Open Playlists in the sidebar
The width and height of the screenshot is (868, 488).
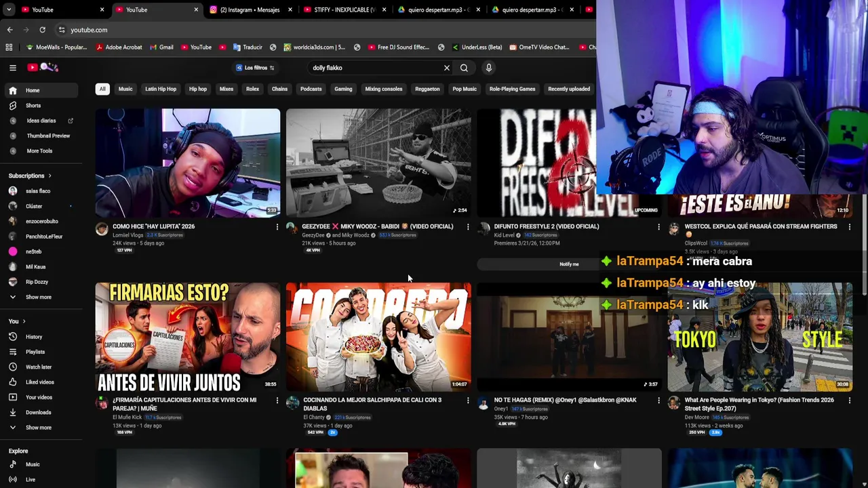click(x=41, y=352)
